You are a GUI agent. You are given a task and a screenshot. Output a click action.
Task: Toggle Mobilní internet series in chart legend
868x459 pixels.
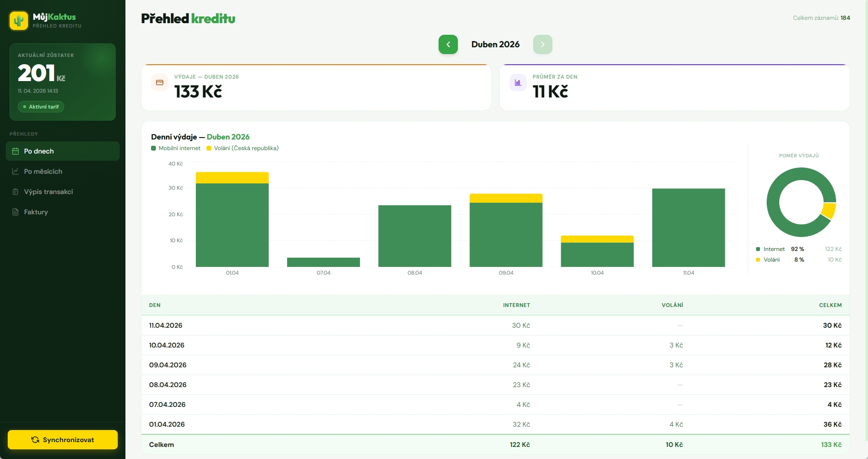(x=176, y=148)
